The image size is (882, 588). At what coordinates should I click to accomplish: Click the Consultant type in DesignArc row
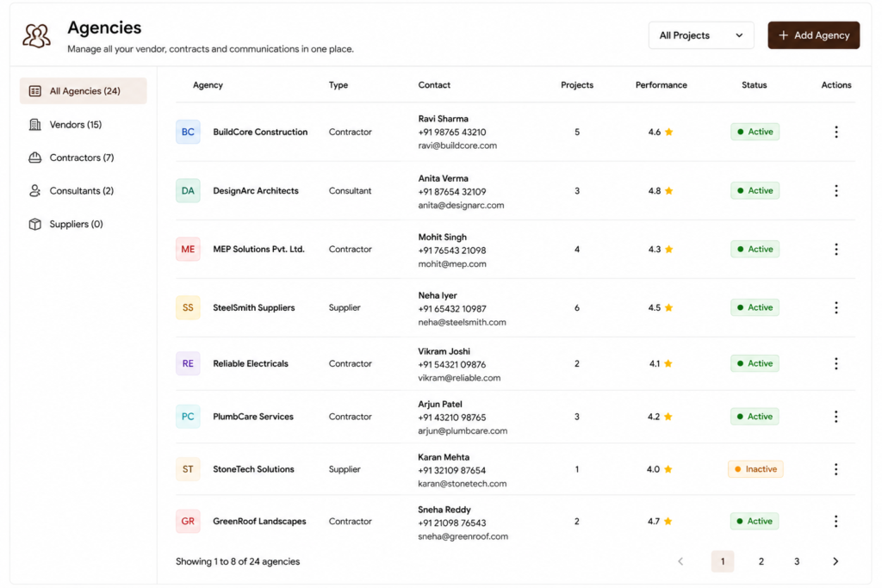pos(350,190)
